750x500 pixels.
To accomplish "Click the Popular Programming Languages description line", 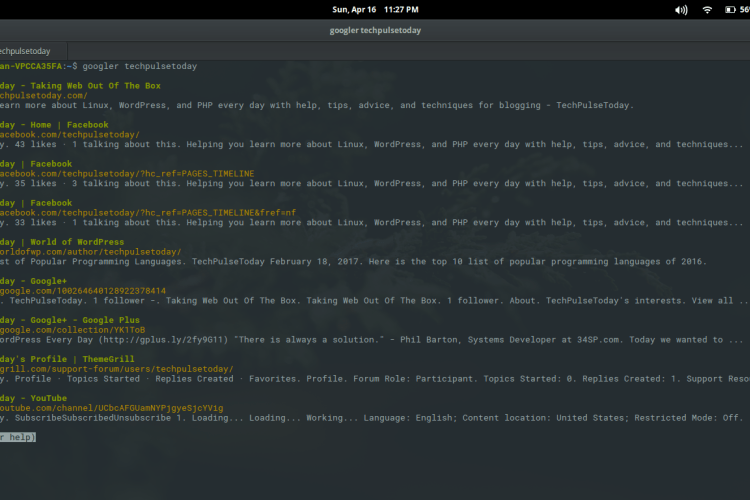I will (x=353, y=262).
